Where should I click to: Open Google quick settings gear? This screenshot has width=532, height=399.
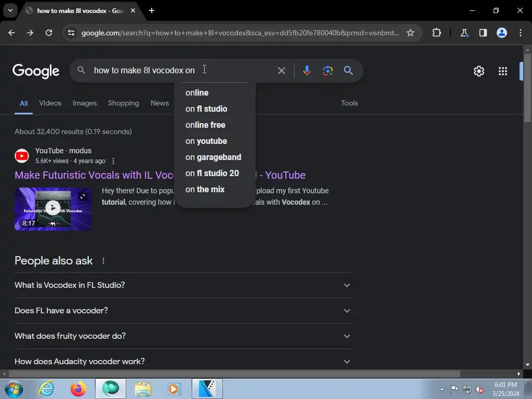[478, 71]
